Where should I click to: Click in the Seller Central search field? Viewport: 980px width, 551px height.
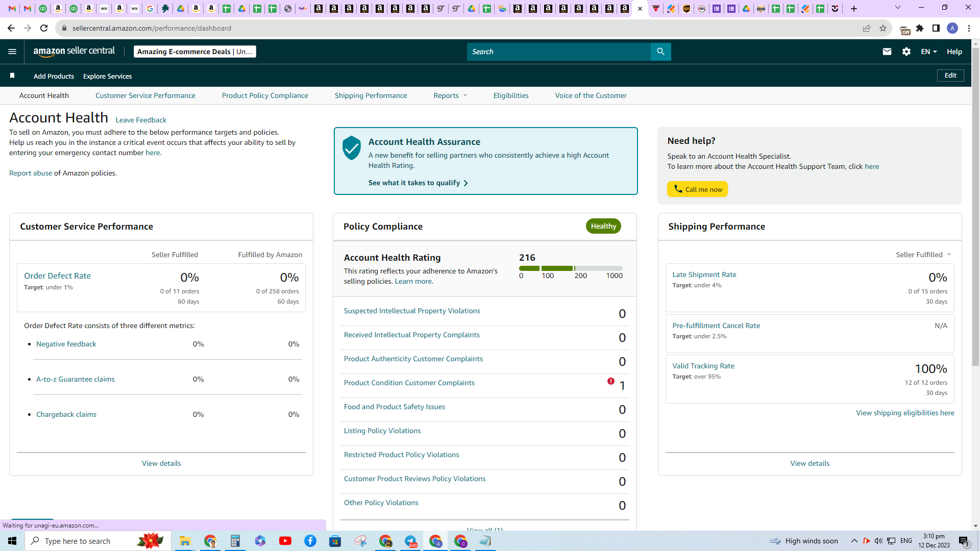(x=559, y=52)
